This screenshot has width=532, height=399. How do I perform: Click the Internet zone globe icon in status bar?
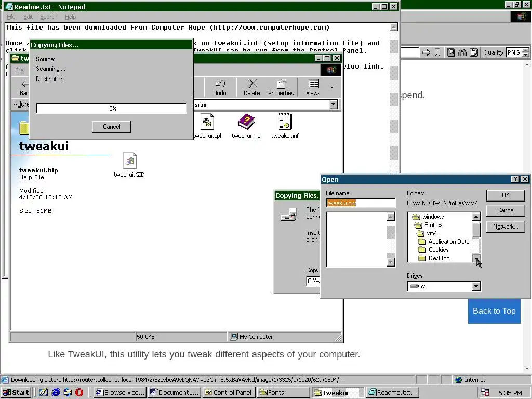click(458, 380)
